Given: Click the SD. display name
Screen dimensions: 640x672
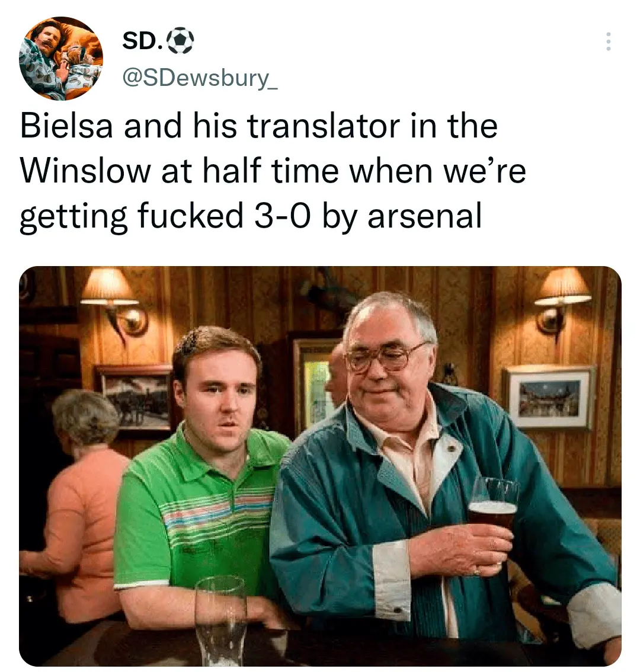Looking at the screenshot, I should (x=142, y=41).
